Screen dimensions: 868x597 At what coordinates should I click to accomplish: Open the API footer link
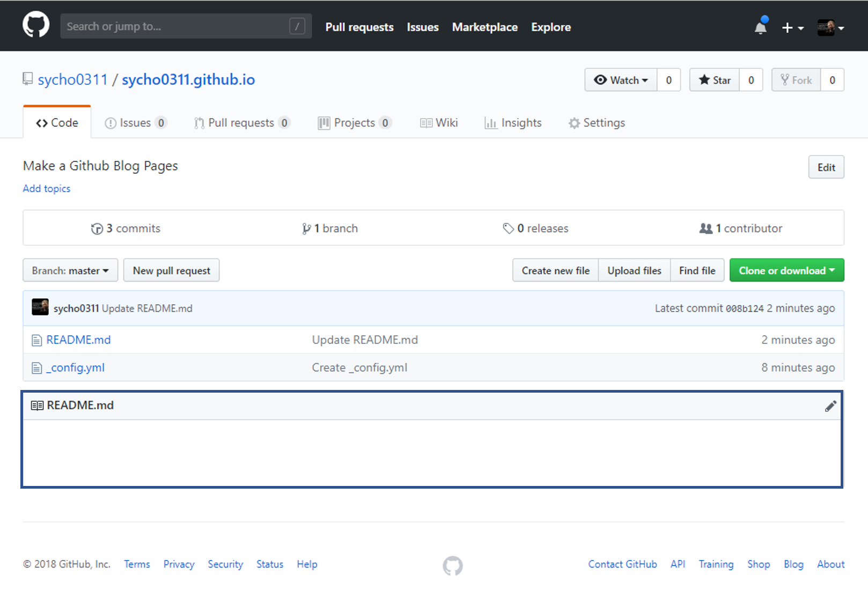click(678, 564)
